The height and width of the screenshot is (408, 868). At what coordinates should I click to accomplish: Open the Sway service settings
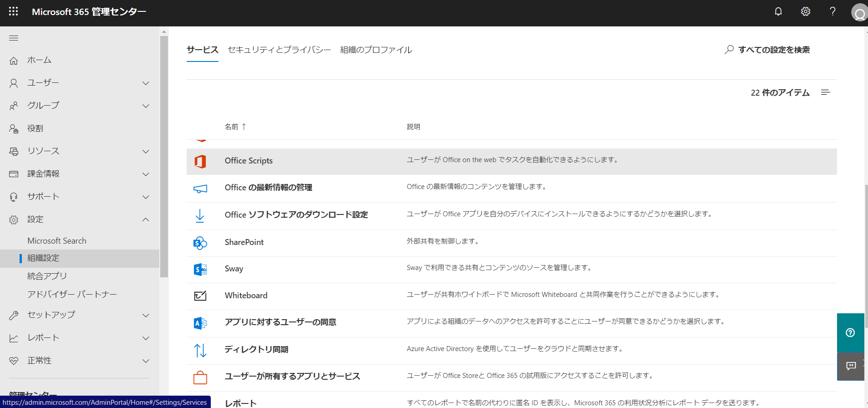(x=234, y=269)
